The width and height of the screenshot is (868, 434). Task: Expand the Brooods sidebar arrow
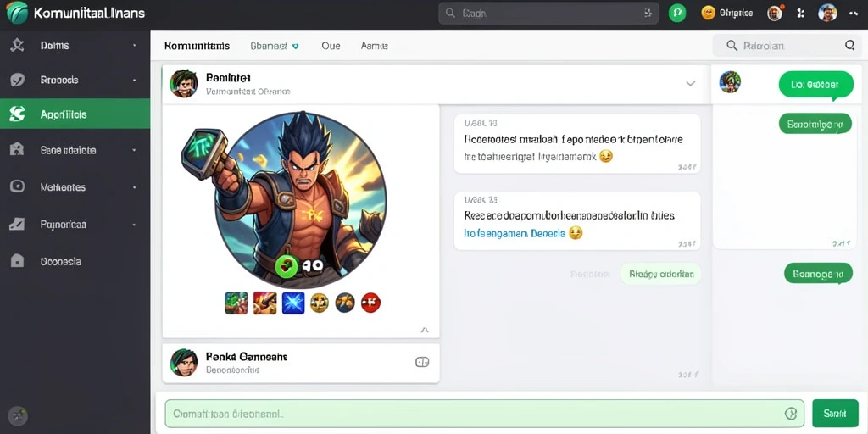point(135,81)
